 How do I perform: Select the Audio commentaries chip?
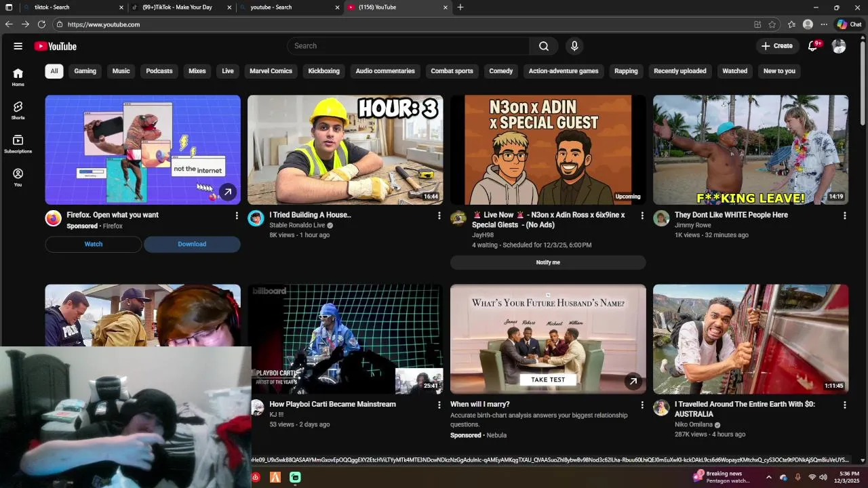tap(385, 71)
